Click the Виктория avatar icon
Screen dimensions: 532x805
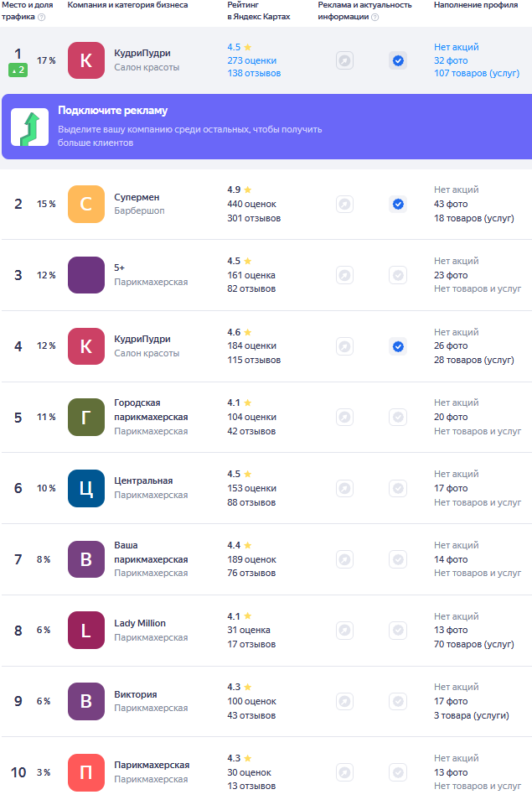(86, 701)
